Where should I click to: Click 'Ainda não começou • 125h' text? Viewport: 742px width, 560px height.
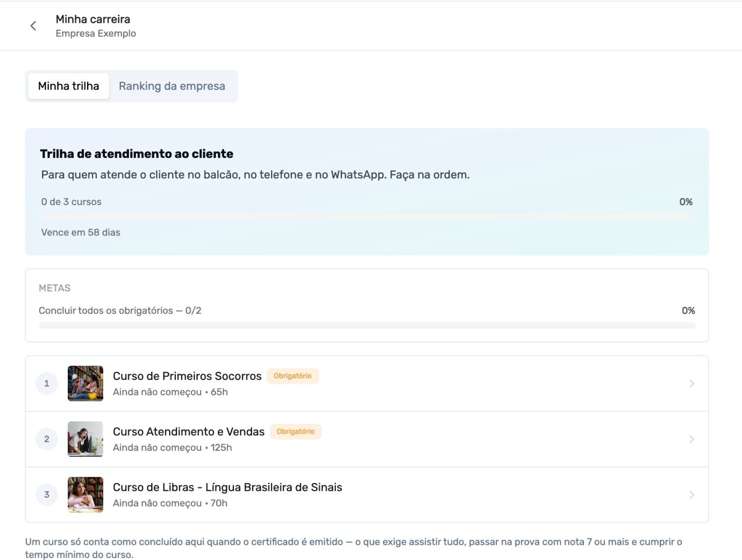coord(173,448)
